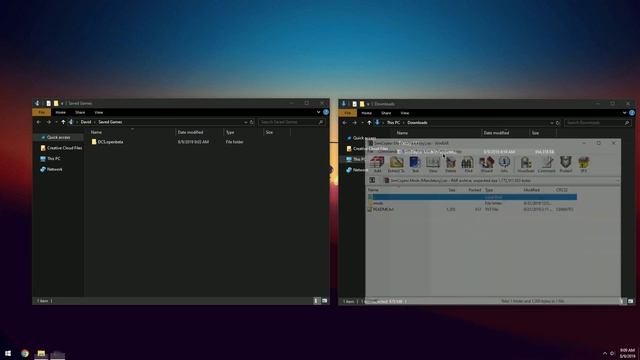640x360 pixels.
Task: Click This PC in Downloads address bar
Action: click(x=393, y=122)
